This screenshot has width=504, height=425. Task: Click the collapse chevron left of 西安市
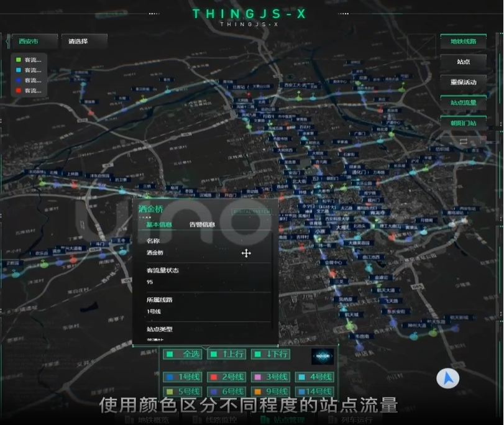click(x=7, y=42)
